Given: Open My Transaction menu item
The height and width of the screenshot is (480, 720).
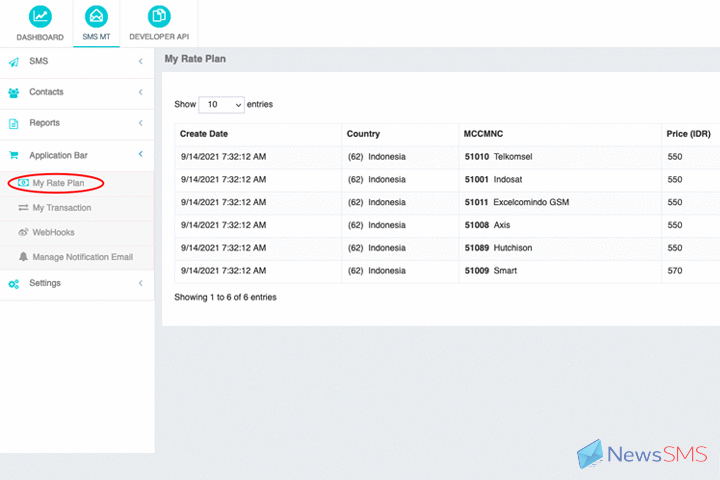Looking at the screenshot, I should [61, 208].
